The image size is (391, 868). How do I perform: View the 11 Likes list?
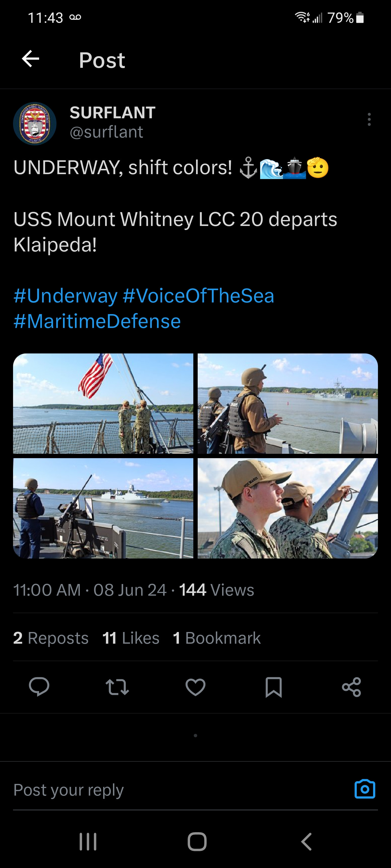pyautogui.click(x=131, y=638)
